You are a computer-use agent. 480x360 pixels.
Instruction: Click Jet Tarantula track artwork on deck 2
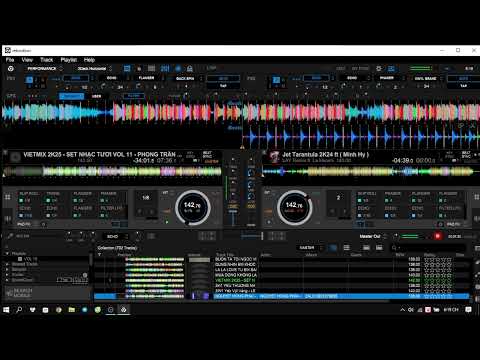[x=274, y=157]
